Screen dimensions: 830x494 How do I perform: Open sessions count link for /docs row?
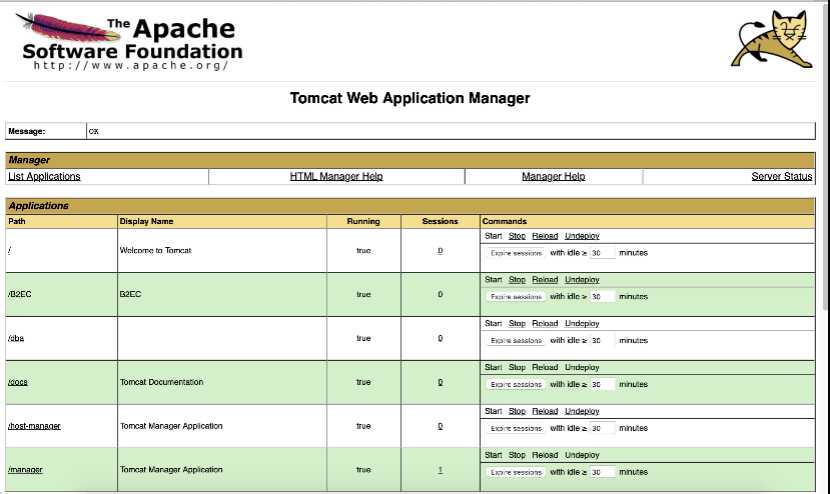pos(440,382)
